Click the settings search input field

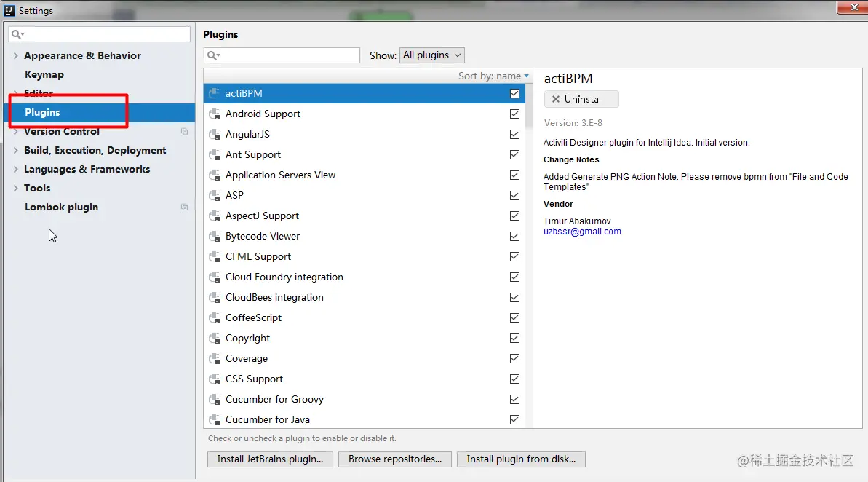[x=100, y=34]
